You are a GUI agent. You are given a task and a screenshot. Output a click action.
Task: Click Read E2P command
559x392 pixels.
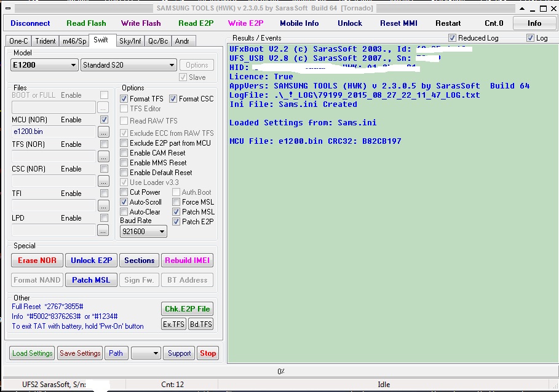point(196,23)
